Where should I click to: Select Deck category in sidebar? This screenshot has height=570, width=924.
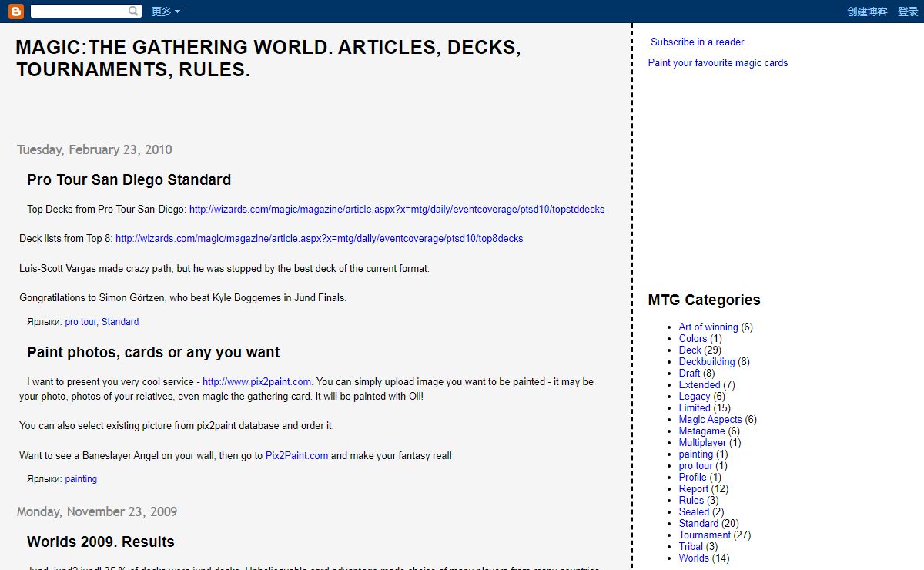[x=690, y=350]
